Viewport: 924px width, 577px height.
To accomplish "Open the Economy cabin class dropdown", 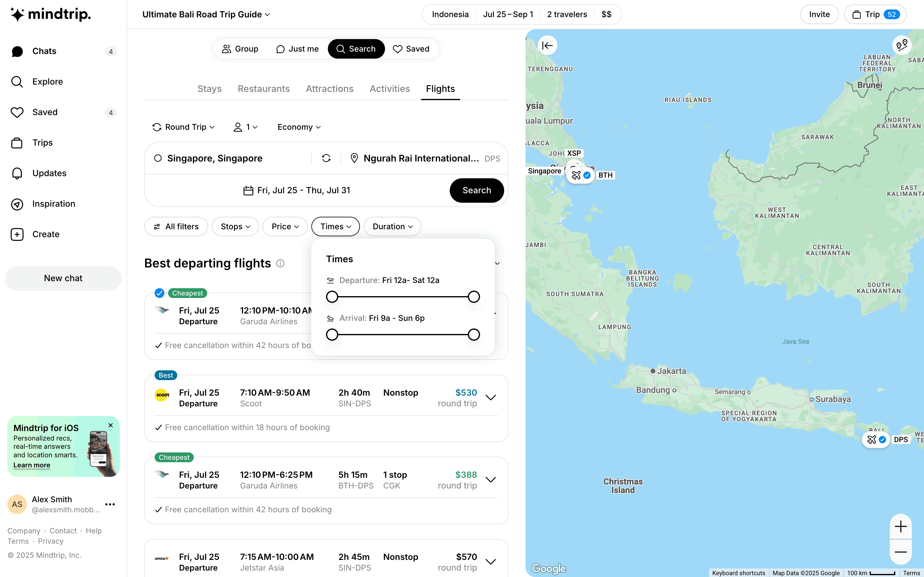I will tap(299, 127).
